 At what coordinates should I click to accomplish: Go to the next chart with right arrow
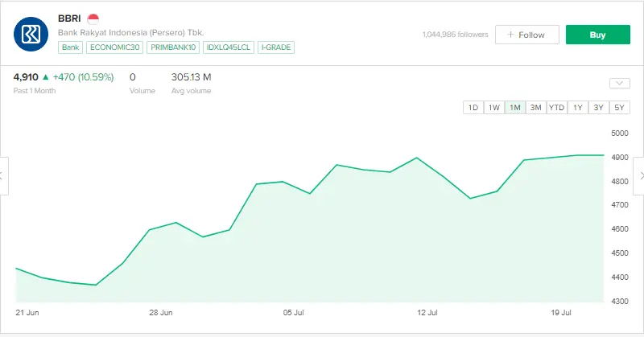point(640,175)
